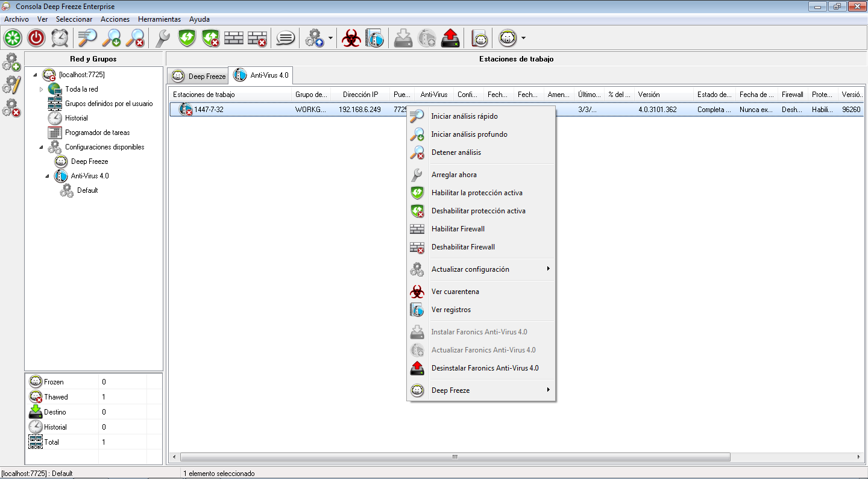Click the red uninstall arrow toolbar icon
Viewport: 868px width, 479px height.
pyautogui.click(x=450, y=39)
